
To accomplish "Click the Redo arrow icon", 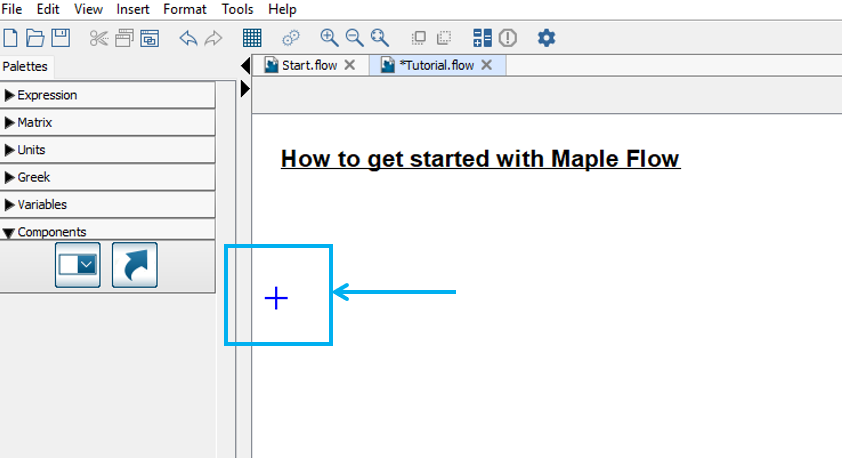I will pyautogui.click(x=213, y=38).
